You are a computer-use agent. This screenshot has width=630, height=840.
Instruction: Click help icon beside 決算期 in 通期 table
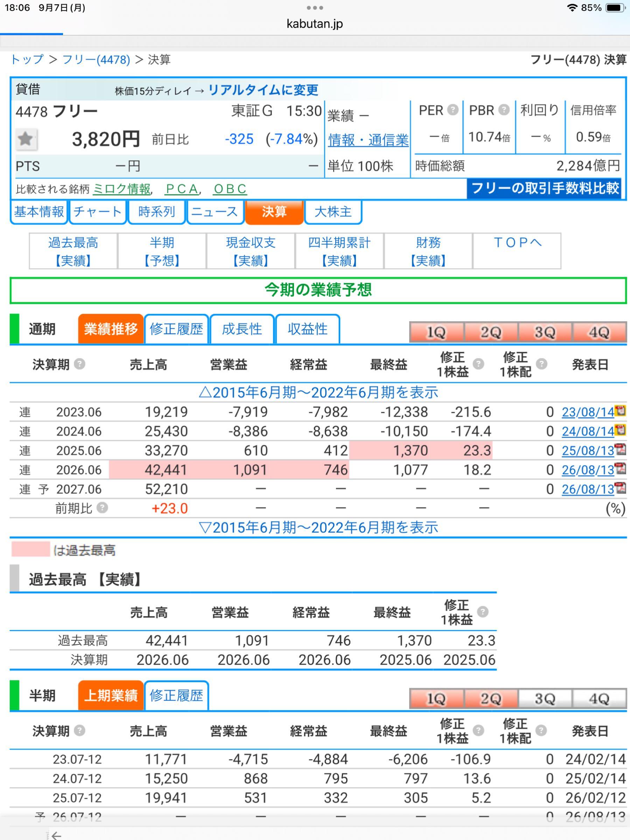click(x=79, y=364)
